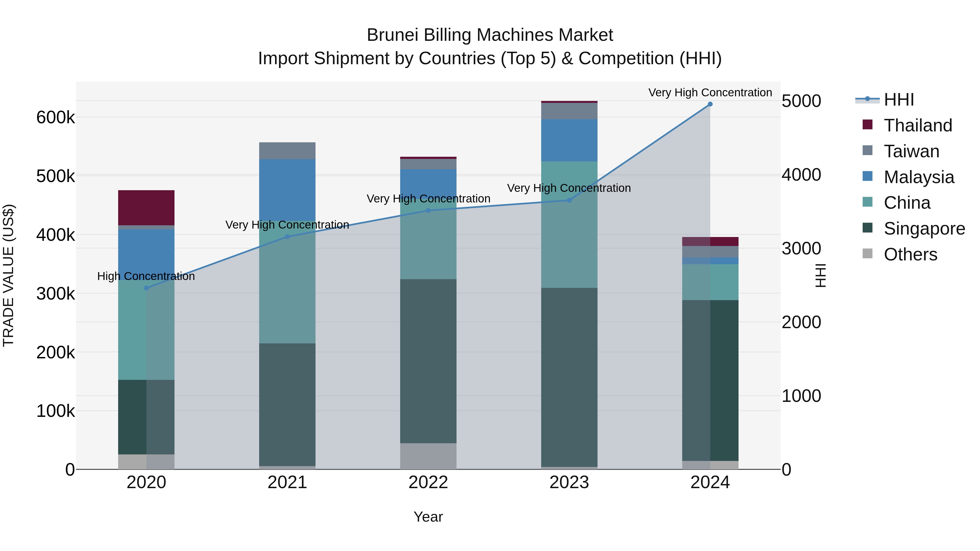
Task: Click the Singapore dark green legend swatch
Action: tap(867, 227)
